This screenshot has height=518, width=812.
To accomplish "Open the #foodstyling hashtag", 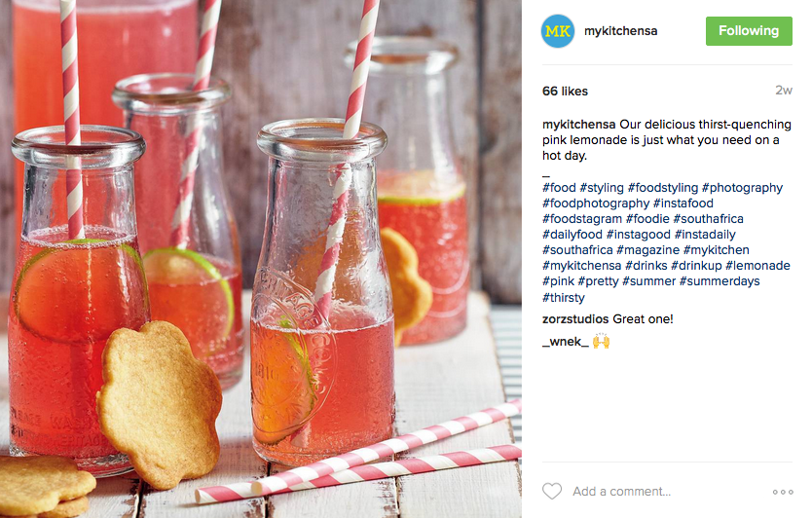I will tap(663, 188).
